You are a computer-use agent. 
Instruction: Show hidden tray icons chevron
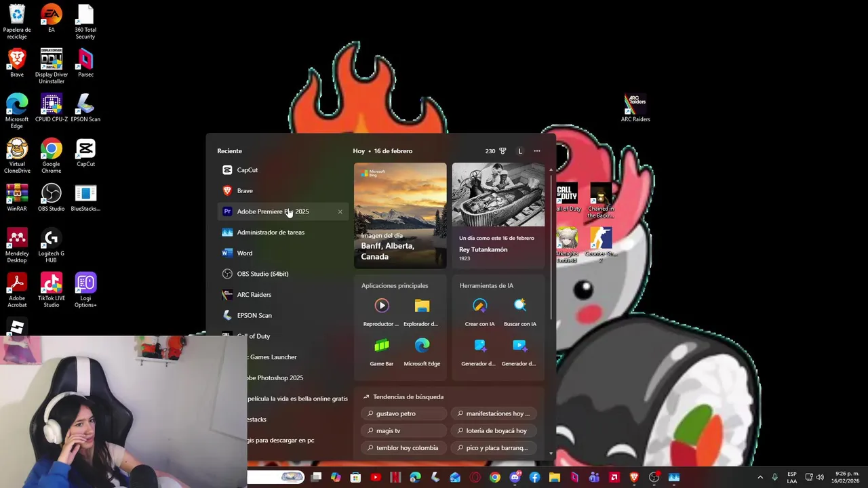click(759, 477)
